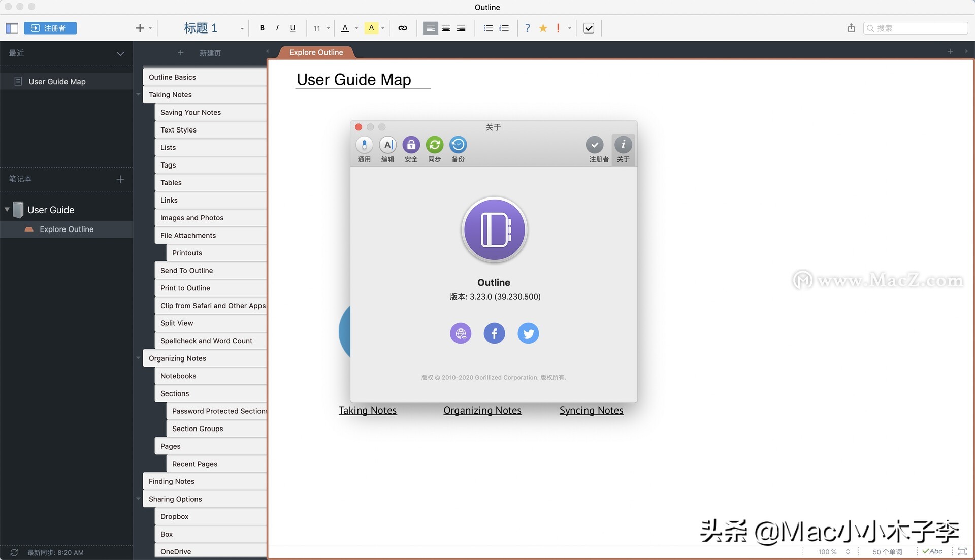Toggle the checkbox to-do tag button
The height and width of the screenshot is (560, 975).
[x=589, y=28]
